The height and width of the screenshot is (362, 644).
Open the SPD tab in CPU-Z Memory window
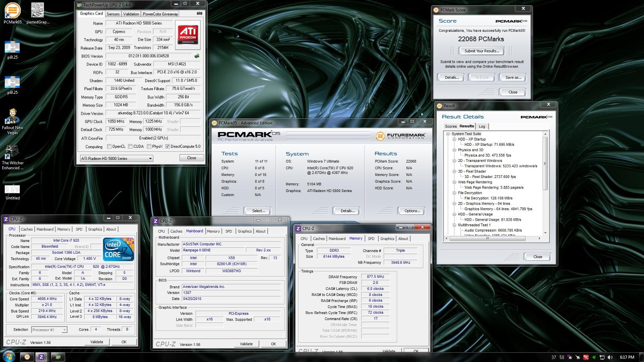tap(371, 238)
